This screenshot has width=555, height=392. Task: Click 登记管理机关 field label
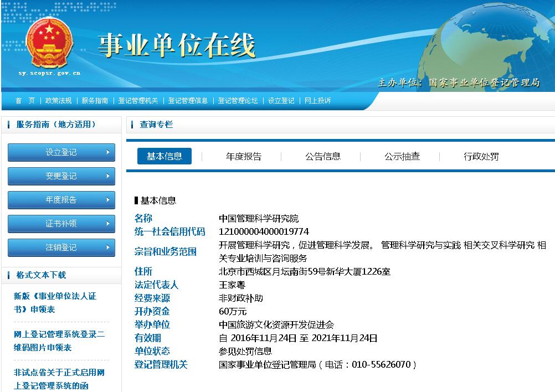coord(161,364)
